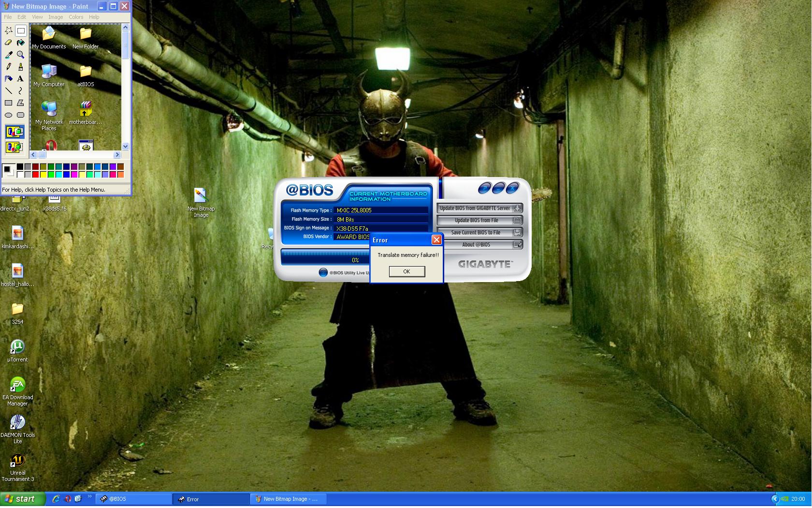Screen dimensions: 812x508
Task: Click the round @BIOS minimize button
Action: (498, 188)
